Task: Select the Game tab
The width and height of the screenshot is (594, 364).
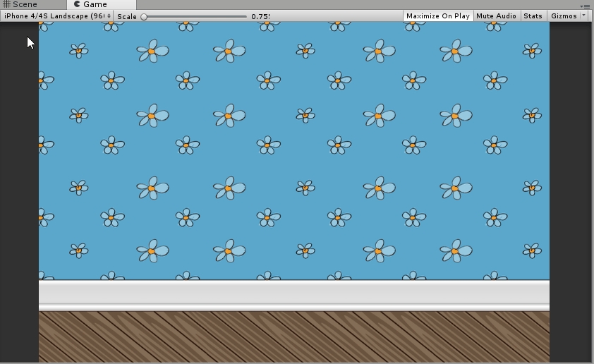Action: [95, 4]
